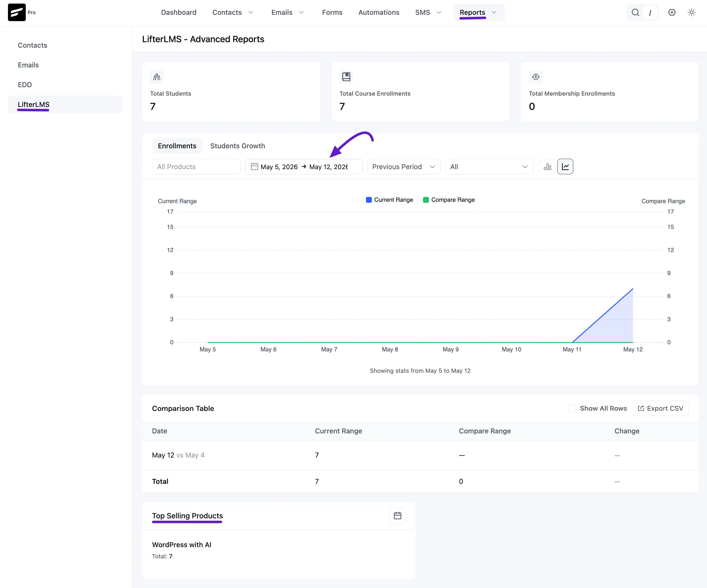707x588 pixels.
Task: Switch chart to bar view icon
Action: point(548,167)
